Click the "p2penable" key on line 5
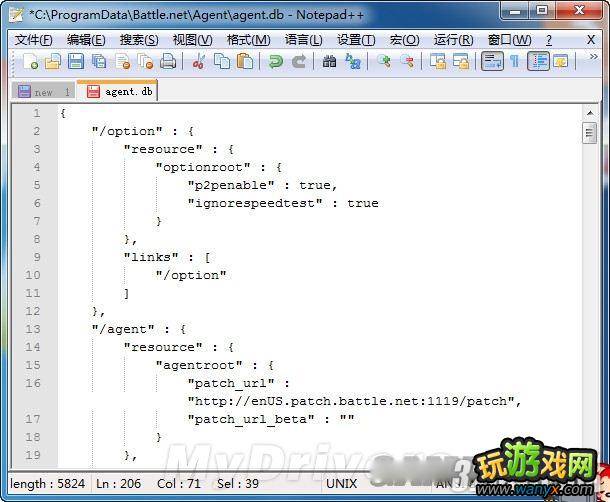Viewport: 610px width, 502px height. [231, 185]
